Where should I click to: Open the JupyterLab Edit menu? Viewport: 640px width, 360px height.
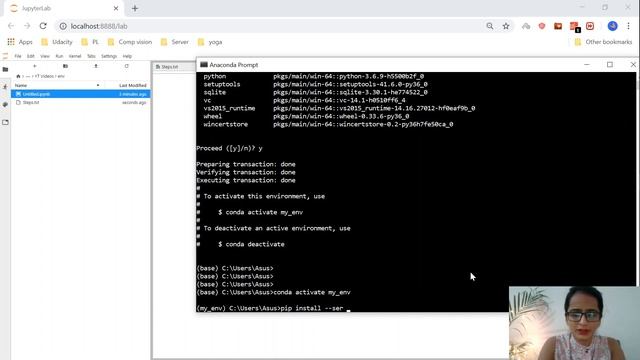[x=31, y=56]
